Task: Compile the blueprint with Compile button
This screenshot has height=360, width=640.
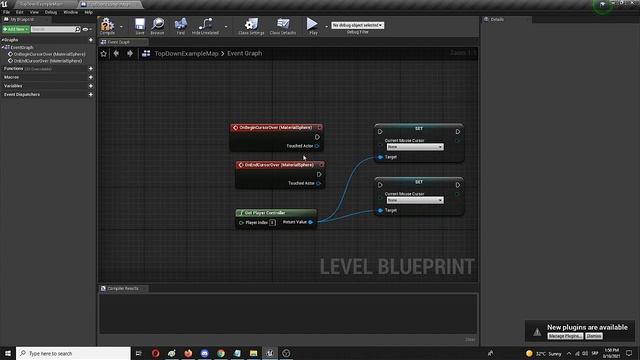Action: (107, 26)
